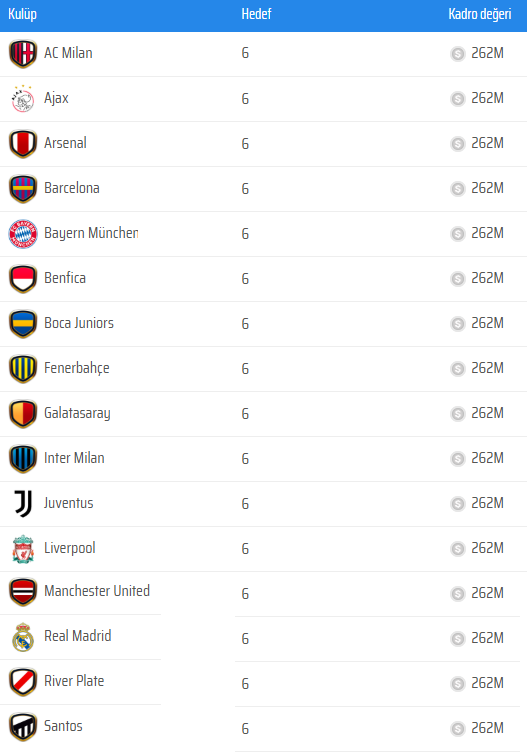
Task: Sort by the Kulüp column header
Action: pyautogui.click(x=22, y=14)
